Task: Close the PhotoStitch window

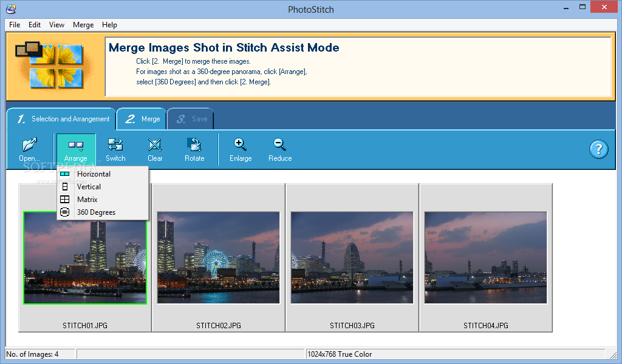Action: coord(604,7)
